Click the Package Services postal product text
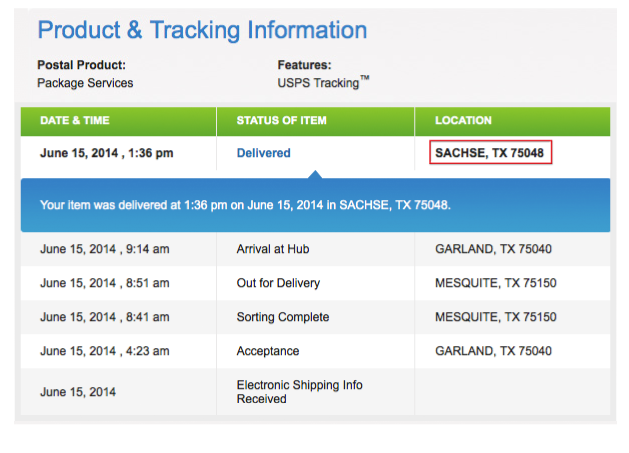The height and width of the screenshot is (453, 629). pyautogui.click(x=85, y=83)
